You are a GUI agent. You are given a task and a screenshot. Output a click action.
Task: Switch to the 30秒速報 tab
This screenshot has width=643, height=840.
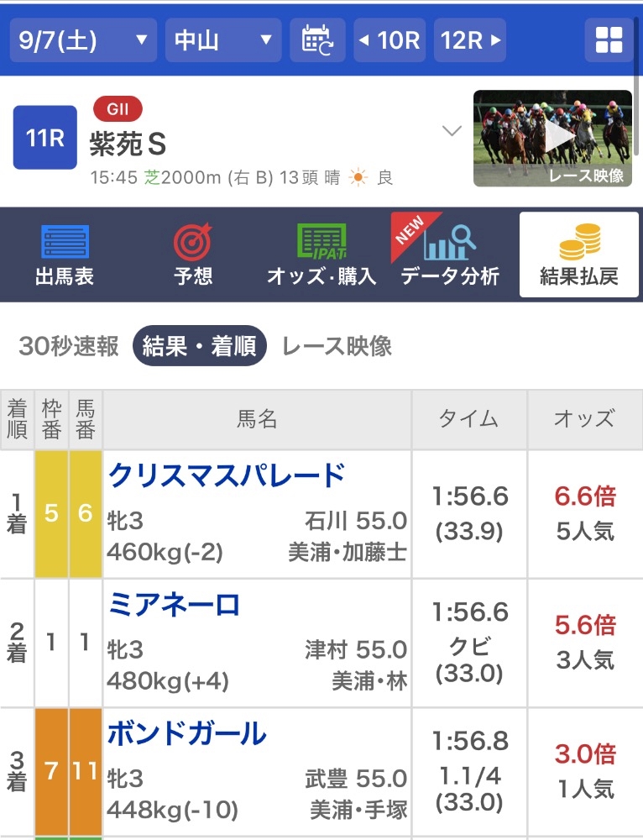(x=69, y=346)
